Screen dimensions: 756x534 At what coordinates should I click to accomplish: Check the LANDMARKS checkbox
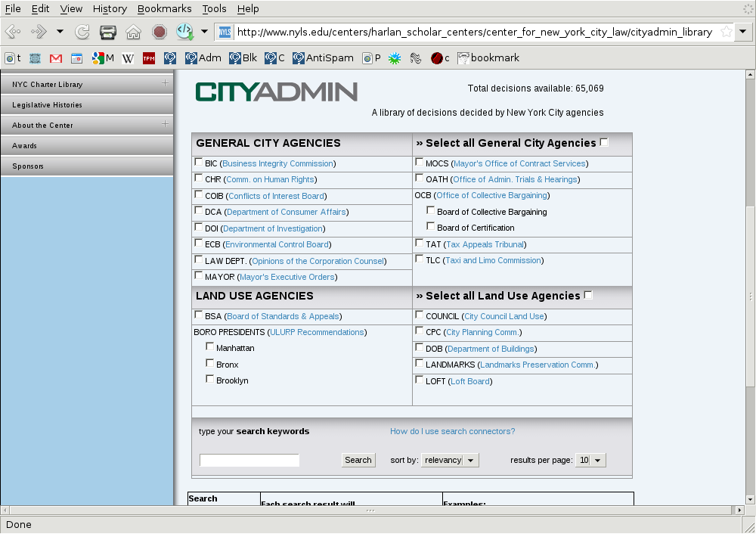click(x=419, y=363)
